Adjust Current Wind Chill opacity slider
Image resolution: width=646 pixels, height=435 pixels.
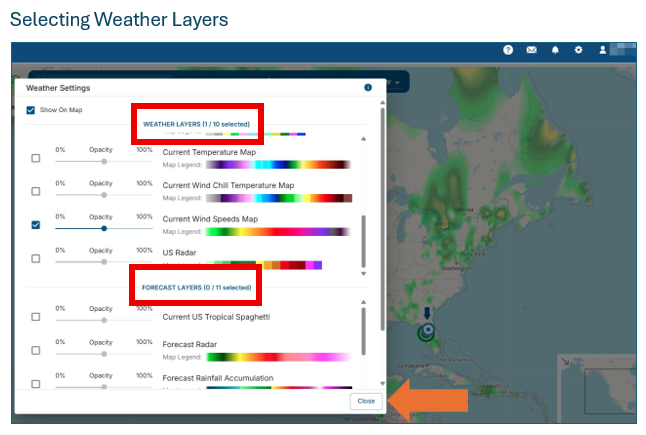point(104,195)
